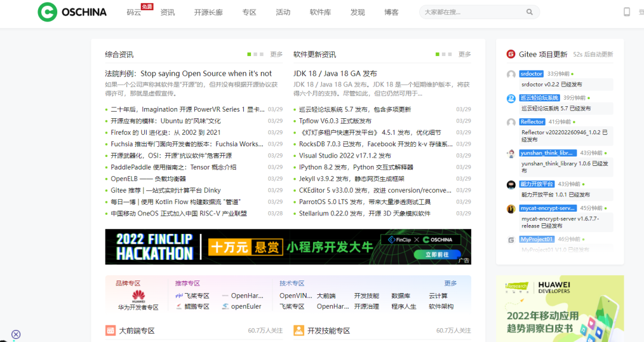Click the 飞桨专区 icon in 推荐专区

(179, 295)
